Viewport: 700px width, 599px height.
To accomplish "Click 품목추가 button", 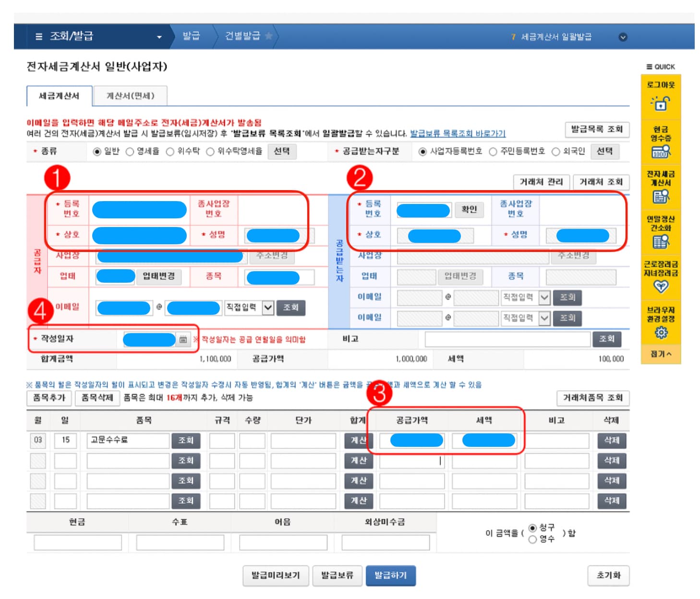I will point(49,398).
